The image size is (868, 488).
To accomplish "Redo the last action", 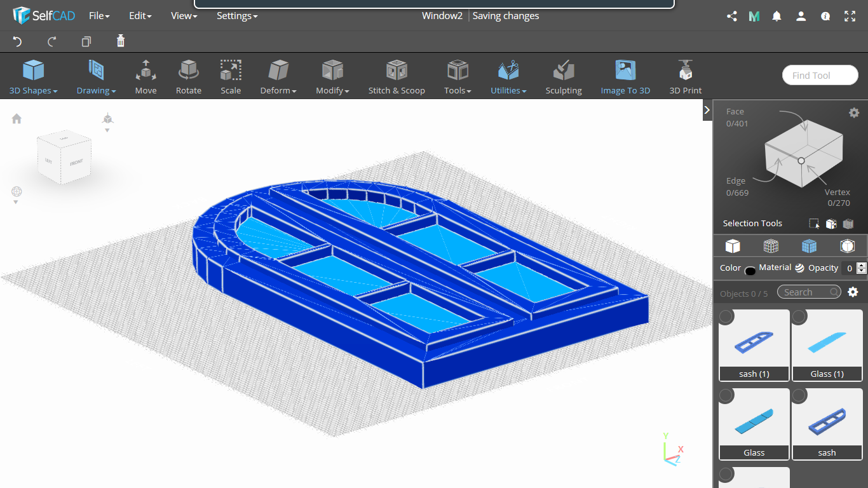I will pos(52,41).
